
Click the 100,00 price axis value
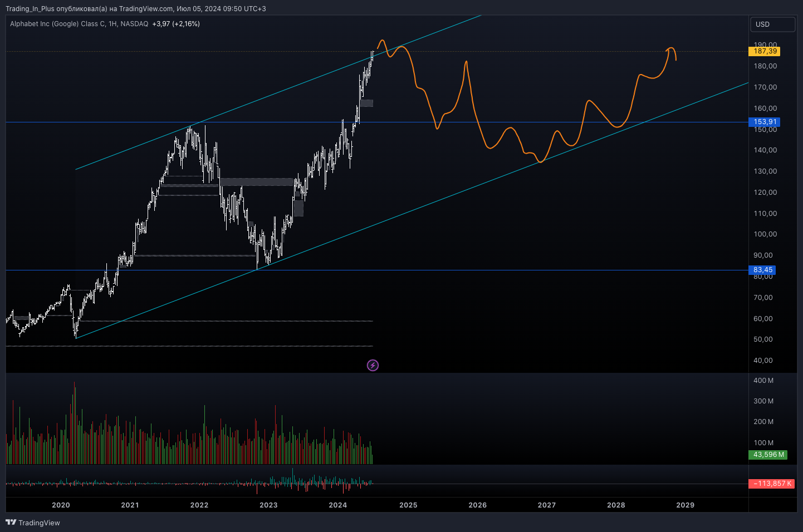coord(765,234)
